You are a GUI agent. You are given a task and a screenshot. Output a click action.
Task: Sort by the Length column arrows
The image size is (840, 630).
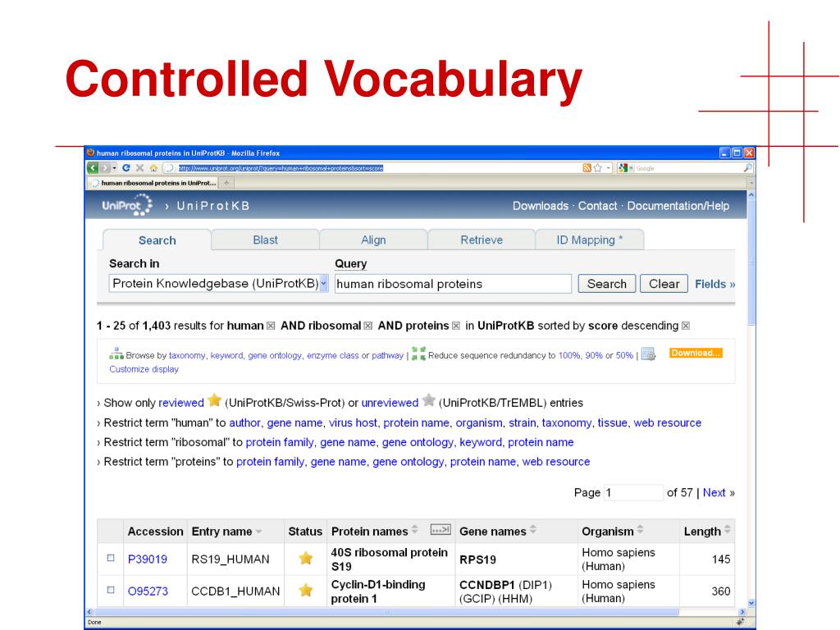point(728,530)
